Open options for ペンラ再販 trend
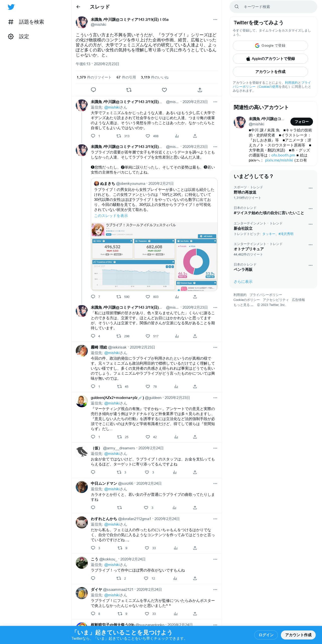 (x=310, y=265)
